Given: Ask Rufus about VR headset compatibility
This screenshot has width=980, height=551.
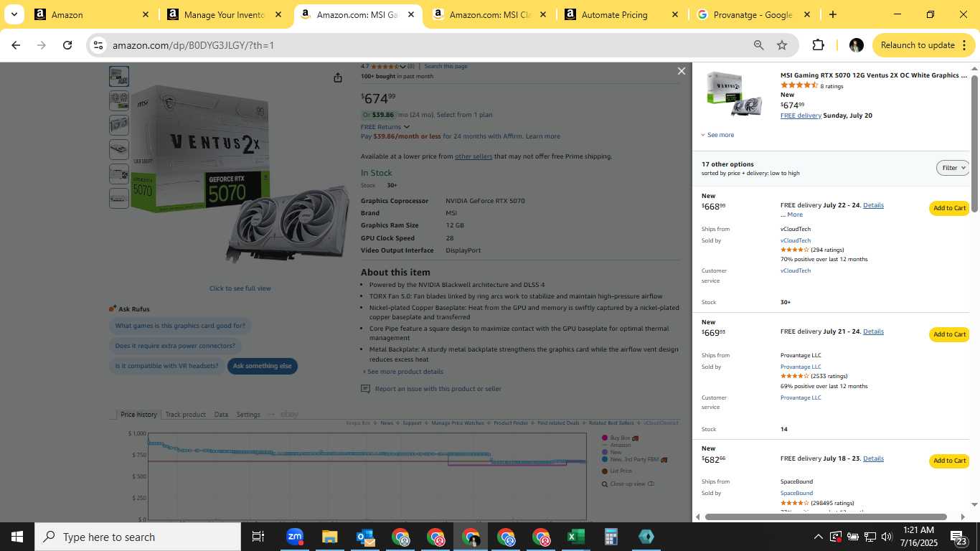Looking at the screenshot, I should 166,366.
